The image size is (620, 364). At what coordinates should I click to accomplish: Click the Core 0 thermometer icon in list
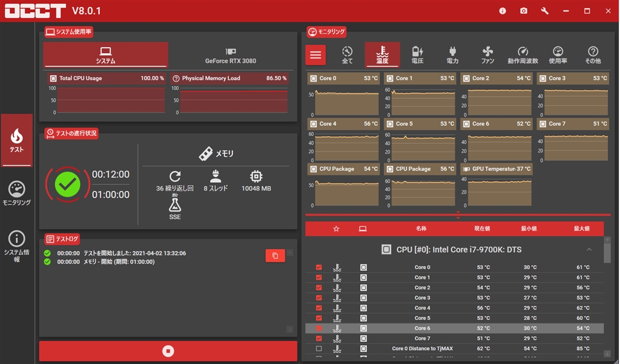[337, 267]
